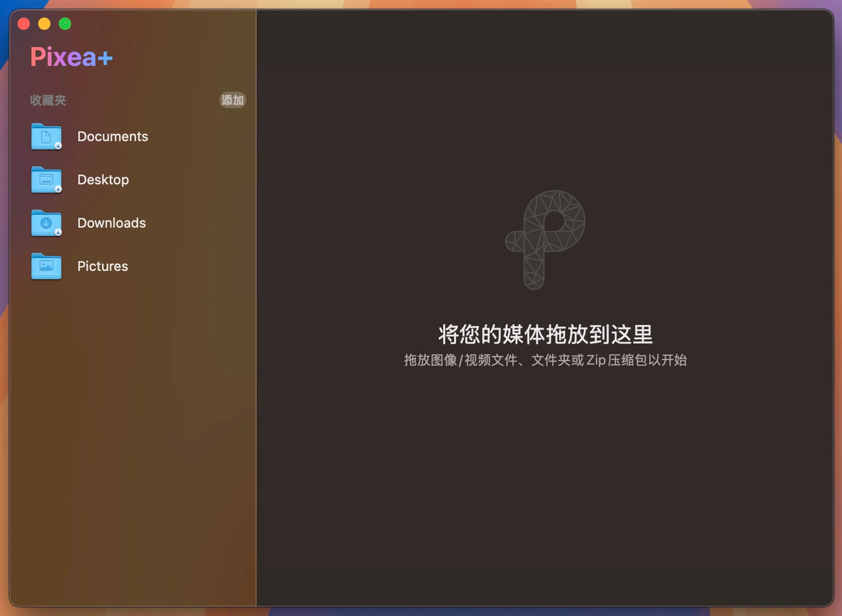The image size is (842, 616).
Task: Click the Pixea+ logo
Action: [x=71, y=57]
